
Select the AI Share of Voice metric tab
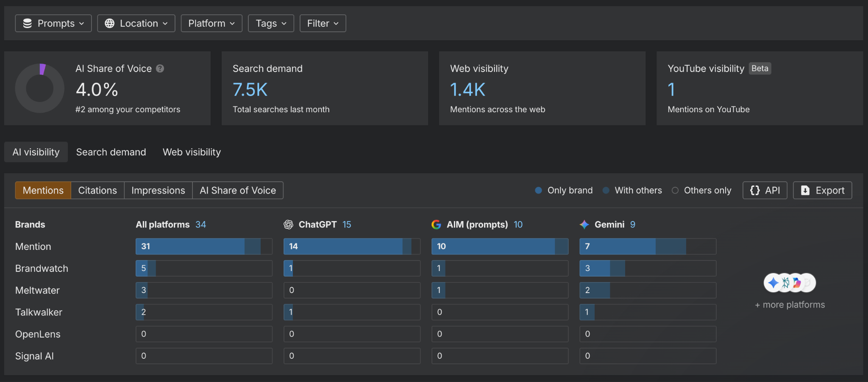click(x=238, y=190)
